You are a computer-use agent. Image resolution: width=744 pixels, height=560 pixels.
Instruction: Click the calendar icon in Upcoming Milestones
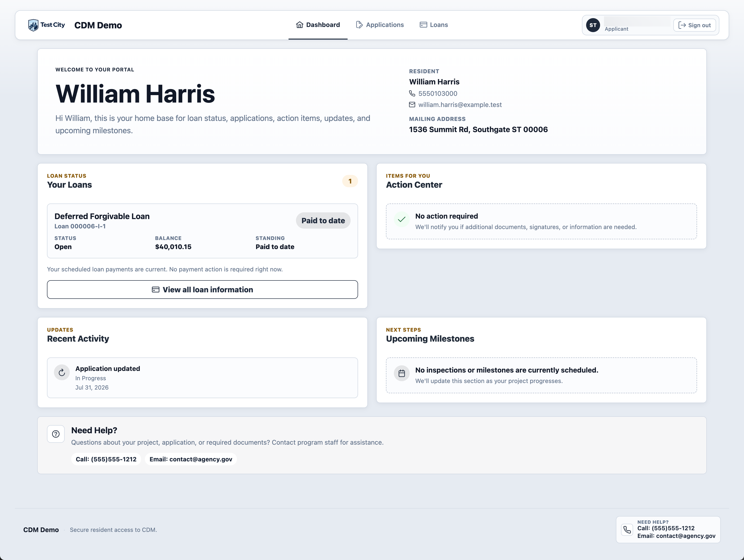click(401, 373)
